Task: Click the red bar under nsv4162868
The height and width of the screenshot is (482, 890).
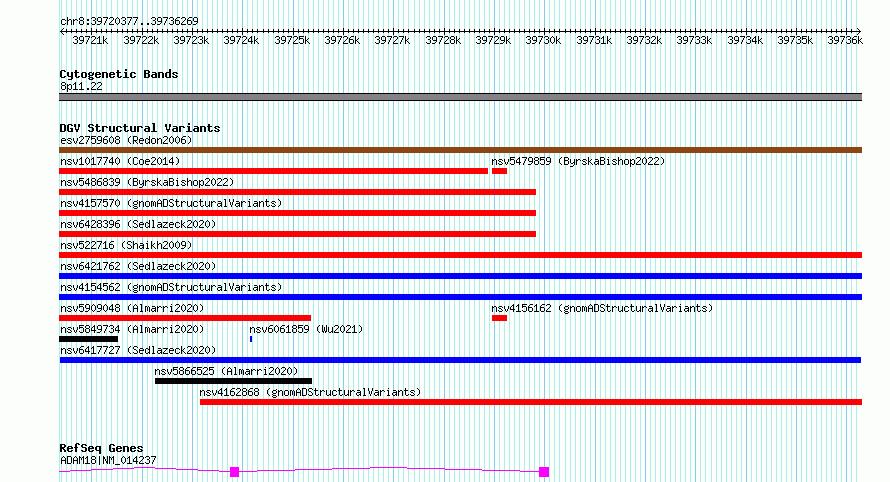Action: click(531, 402)
